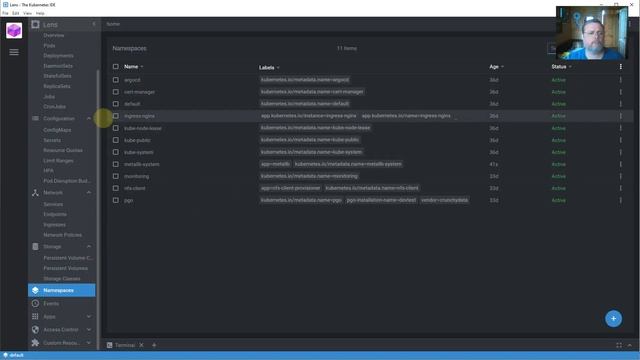Check the monitoring namespace checkbox
The height and width of the screenshot is (360, 640).
tap(116, 176)
